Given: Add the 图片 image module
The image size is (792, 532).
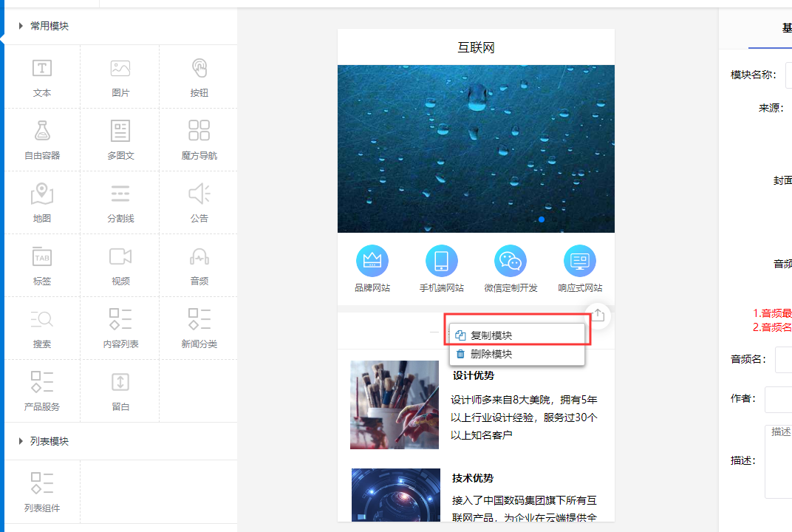Looking at the screenshot, I should pyautogui.click(x=120, y=69).
